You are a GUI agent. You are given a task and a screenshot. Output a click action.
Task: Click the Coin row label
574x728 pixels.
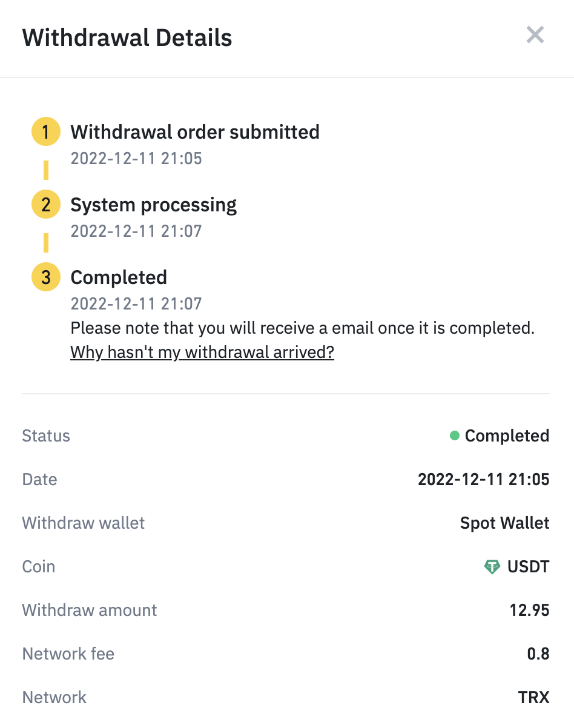pyautogui.click(x=39, y=567)
